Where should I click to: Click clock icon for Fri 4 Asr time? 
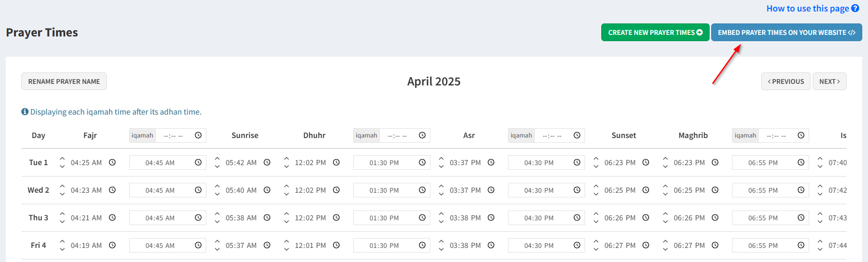pyautogui.click(x=491, y=245)
